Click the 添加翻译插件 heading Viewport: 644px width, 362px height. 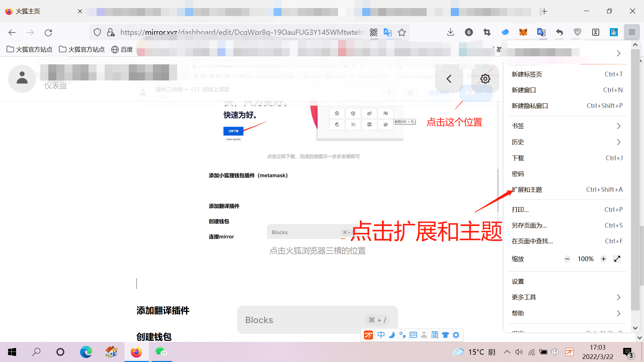tap(163, 310)
